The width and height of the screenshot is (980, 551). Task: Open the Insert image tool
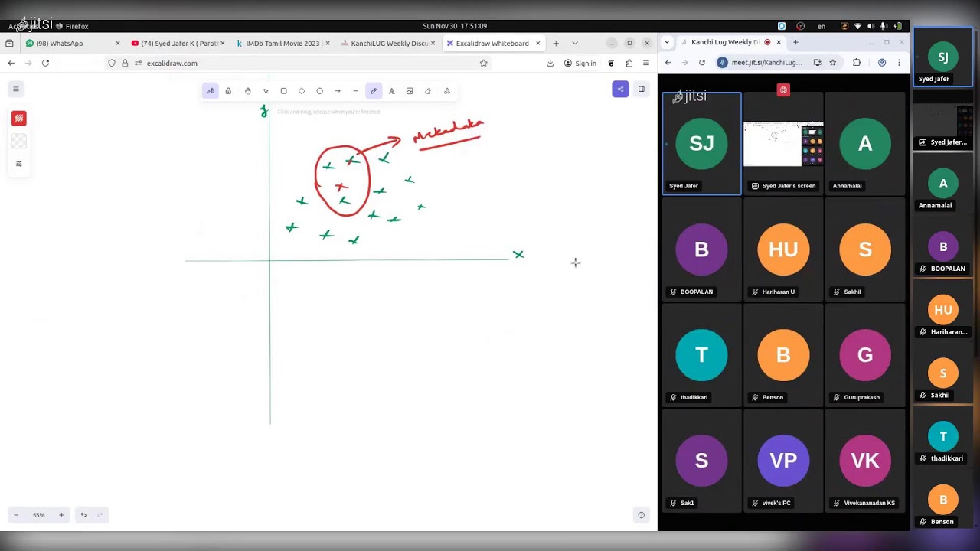click(x=410, y=91)
